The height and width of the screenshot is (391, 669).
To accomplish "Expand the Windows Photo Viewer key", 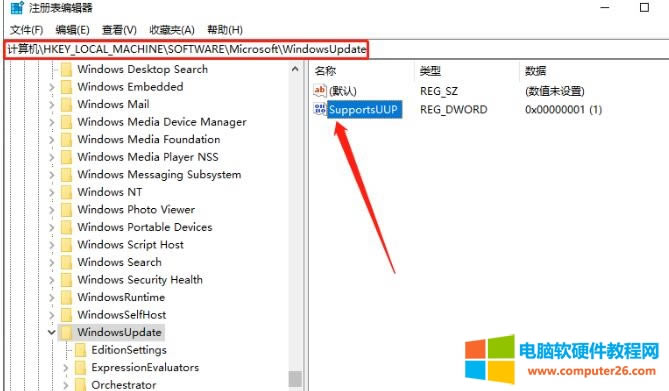I will 52,210.
